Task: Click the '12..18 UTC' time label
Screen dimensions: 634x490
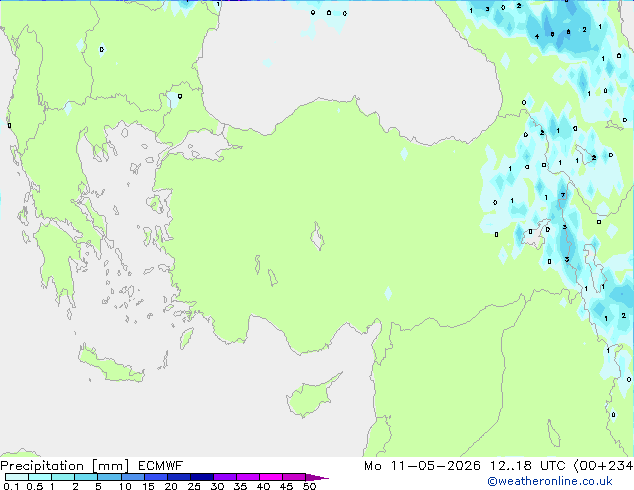Action: click(x=528, y=466)
